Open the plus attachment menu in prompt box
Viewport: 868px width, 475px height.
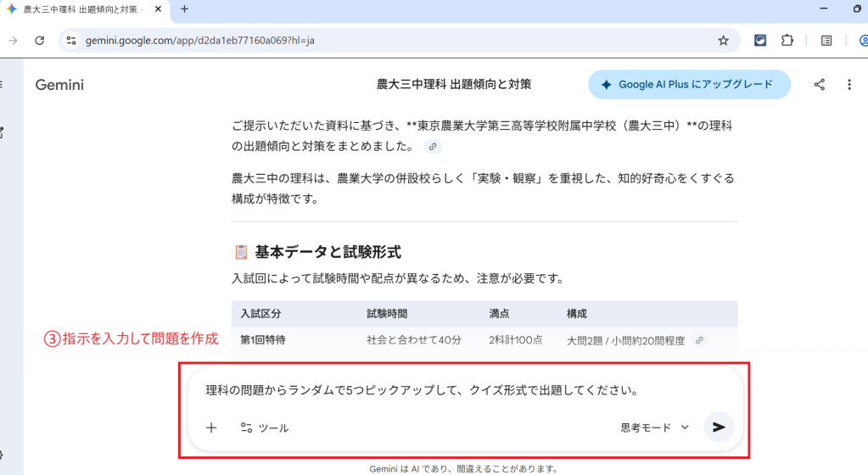pyautogui.click(x=211, y=427)
